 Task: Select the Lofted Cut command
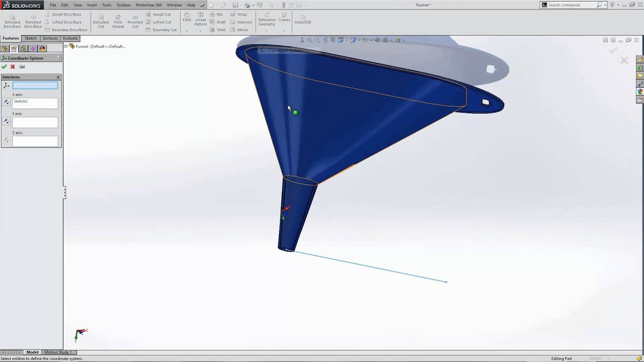tap(158, 22)
